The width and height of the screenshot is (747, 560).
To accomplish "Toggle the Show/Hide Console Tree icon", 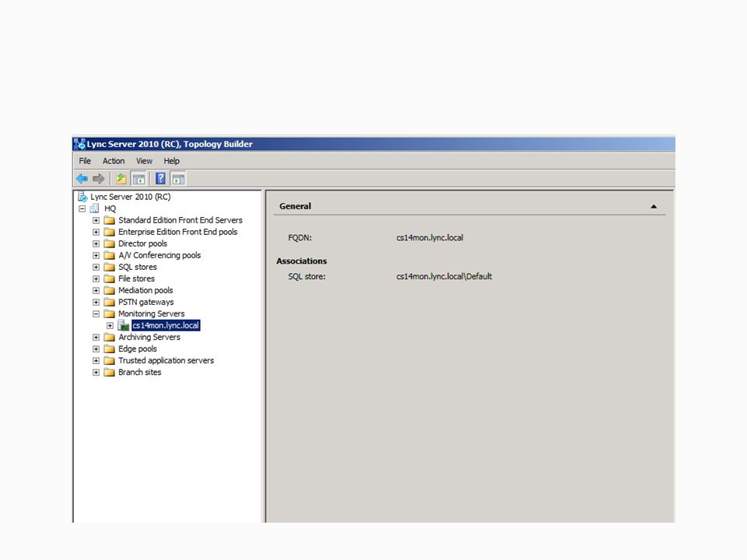I will click(x=139, y=179).
